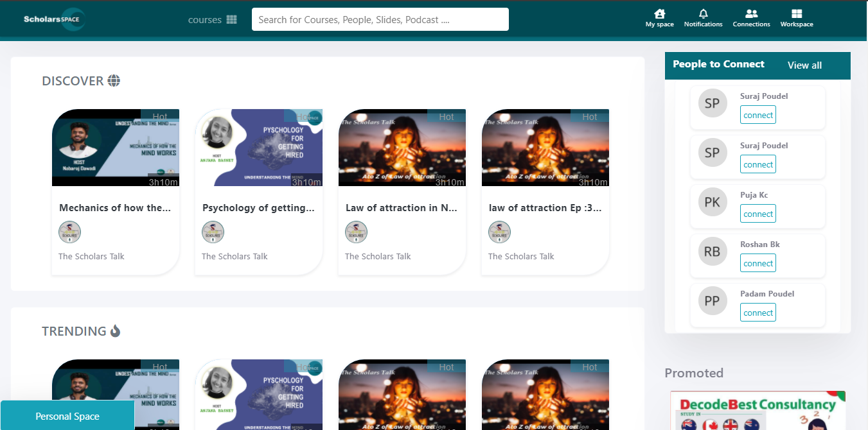Open View all in People to Connect
Viewport: 868px width, 430px height.
(804, 65)
